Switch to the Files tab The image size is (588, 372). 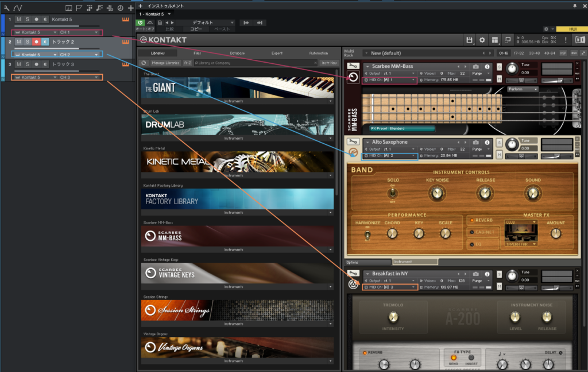pyautogui.click(x=197, y=53)
